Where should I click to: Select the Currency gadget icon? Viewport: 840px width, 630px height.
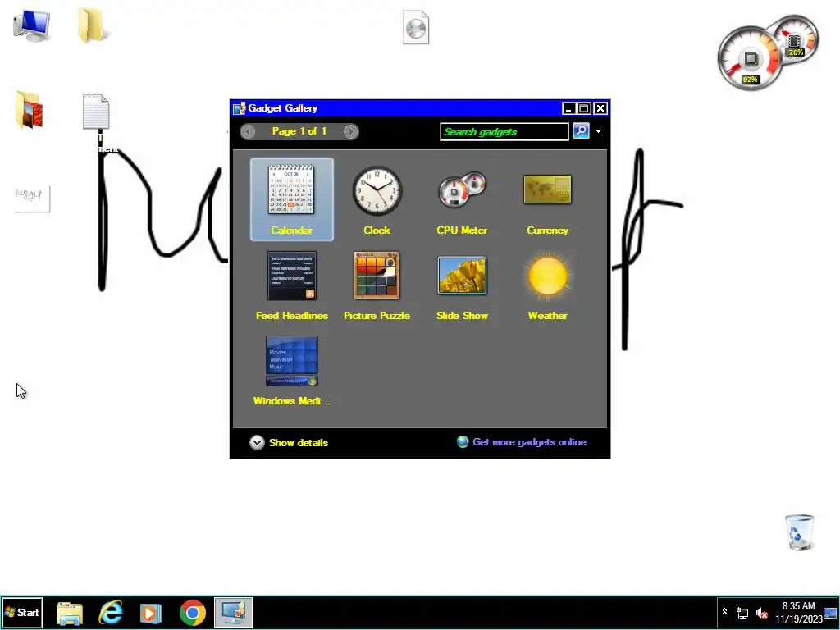(x=547, y=189)
